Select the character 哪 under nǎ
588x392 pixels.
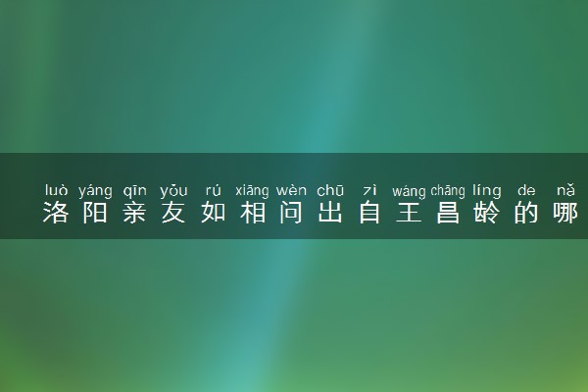tap(565, 213)
